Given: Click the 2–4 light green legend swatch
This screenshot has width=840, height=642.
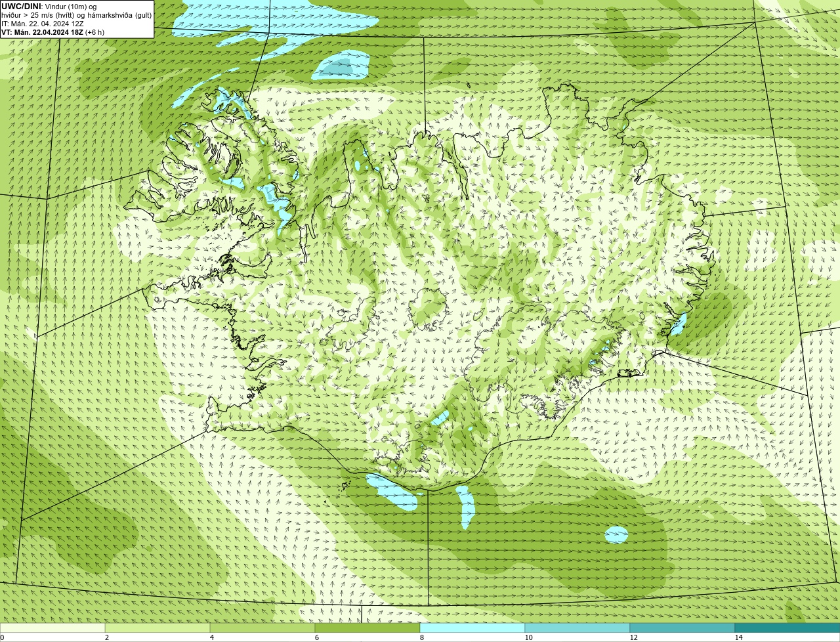Looking at the screenshot, I should (157, 628).
